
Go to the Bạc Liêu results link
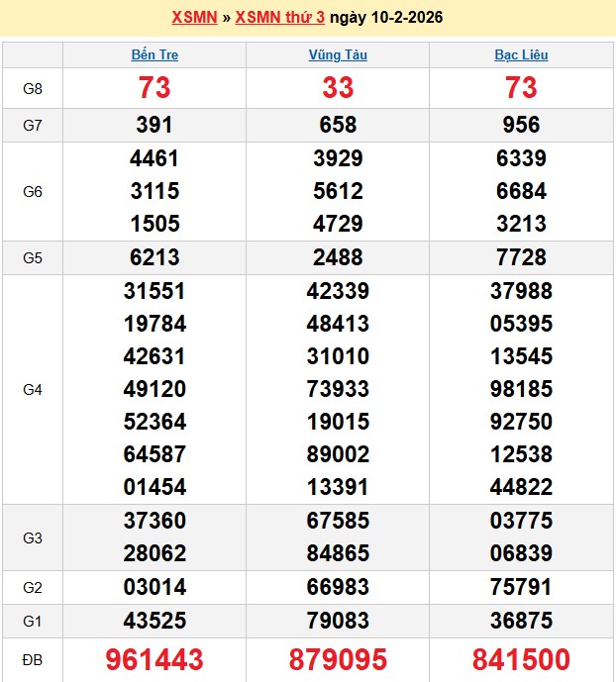click(521, 54)
